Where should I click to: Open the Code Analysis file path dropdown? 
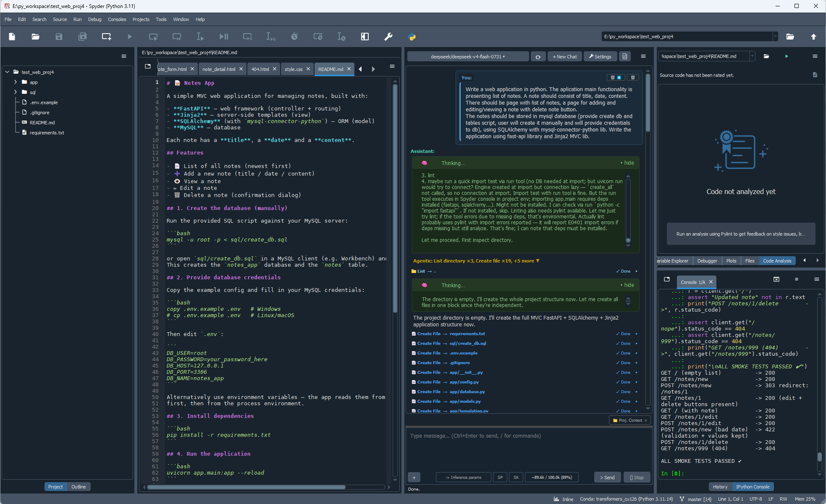tap(753, 56)
